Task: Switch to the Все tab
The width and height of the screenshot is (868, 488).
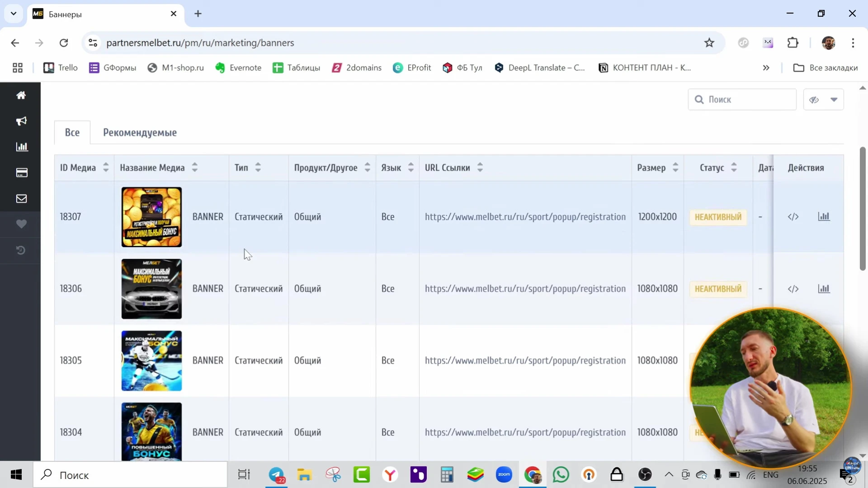Action: pyautogui.click(x=72, y=132)
